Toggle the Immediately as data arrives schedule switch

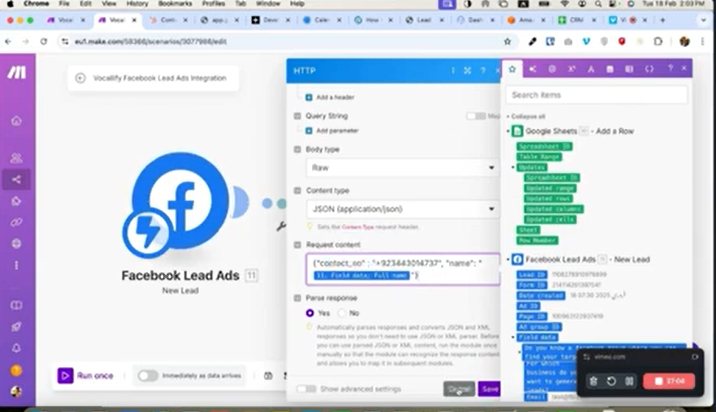click(x=148, y=376)
